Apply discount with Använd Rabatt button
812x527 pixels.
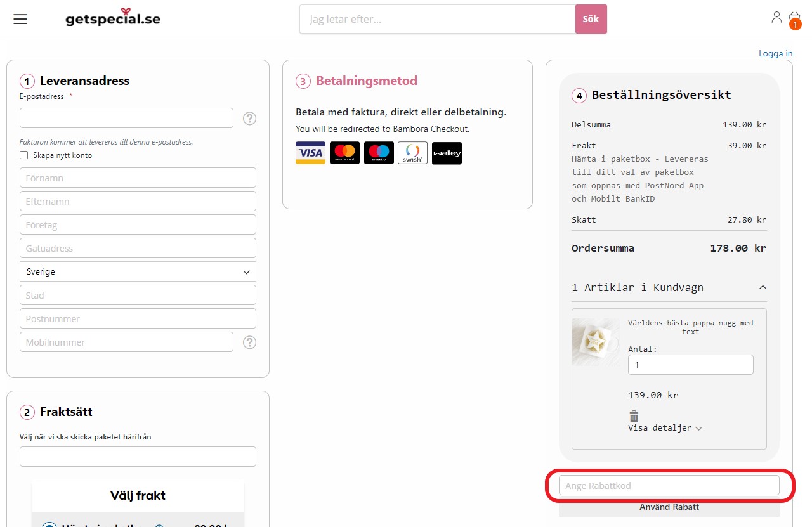point(669,507)
